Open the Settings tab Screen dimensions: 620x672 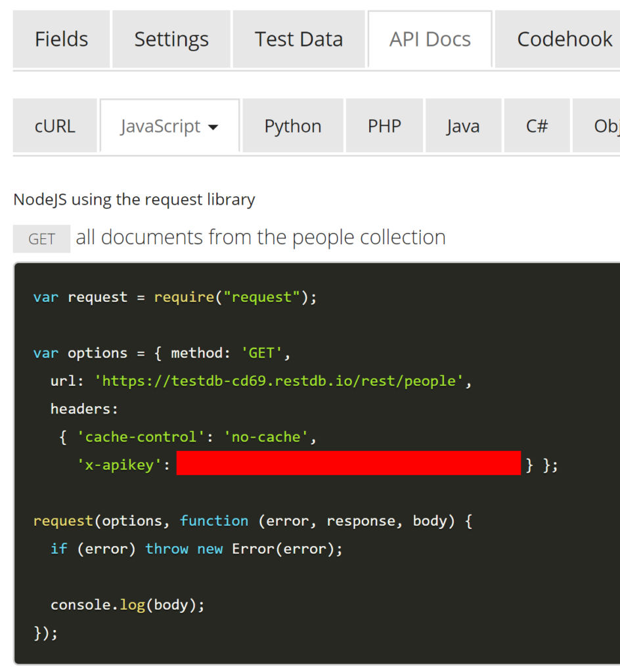(171, 39)
